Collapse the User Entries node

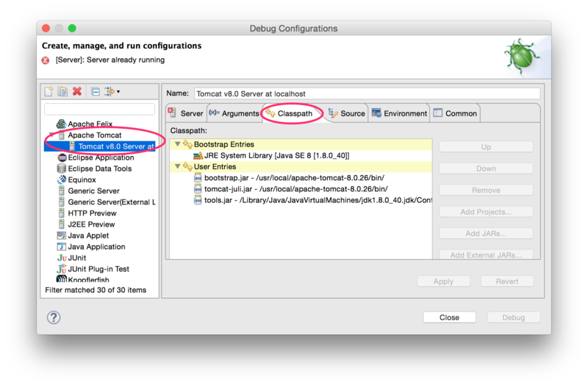tap(178, 166)
